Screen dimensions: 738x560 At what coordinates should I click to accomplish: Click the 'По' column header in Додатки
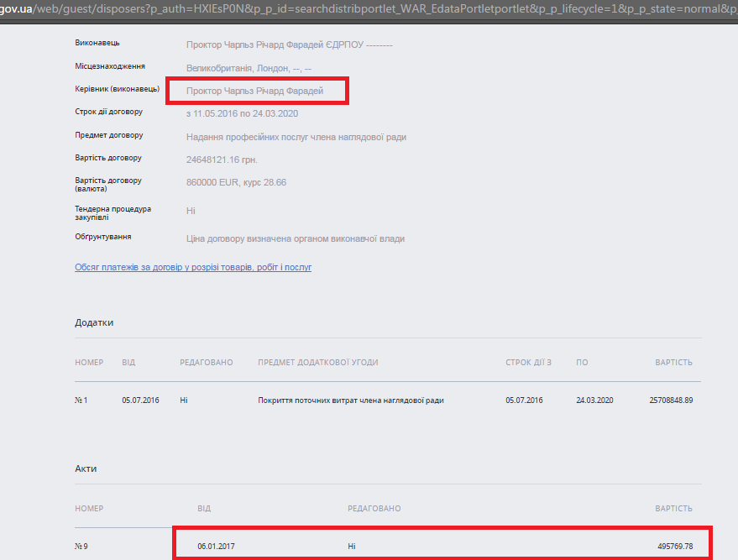click(582, 363)
